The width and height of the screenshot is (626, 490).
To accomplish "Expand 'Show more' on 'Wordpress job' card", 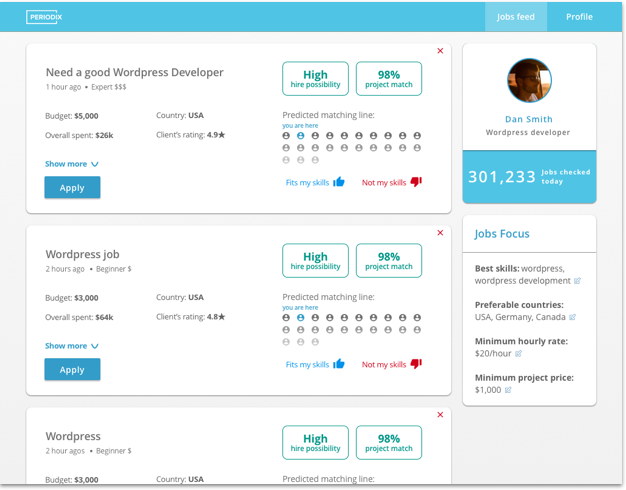I will coord(71,346).
